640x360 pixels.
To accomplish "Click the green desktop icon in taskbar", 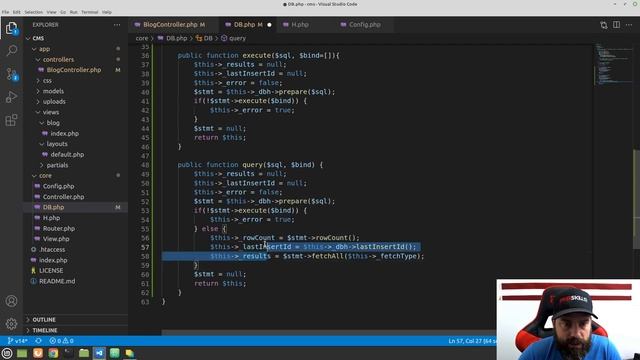I will [x=22, y=353].
